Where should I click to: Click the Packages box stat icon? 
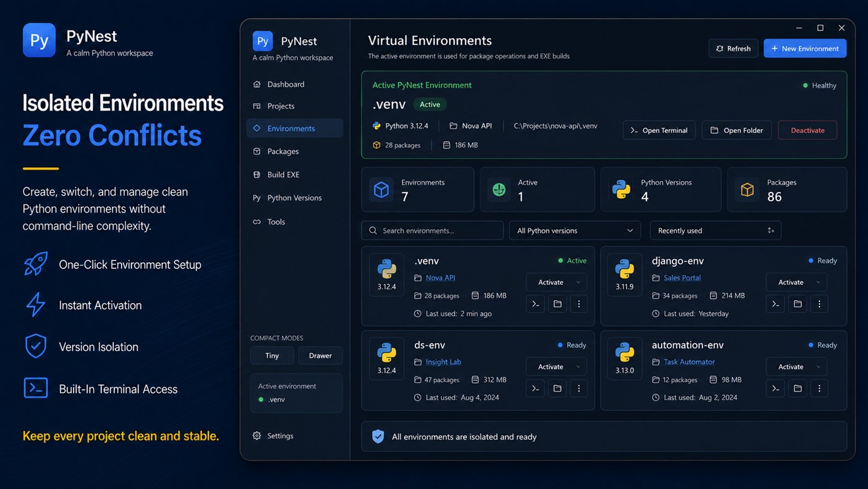click(x=747, y=190)
